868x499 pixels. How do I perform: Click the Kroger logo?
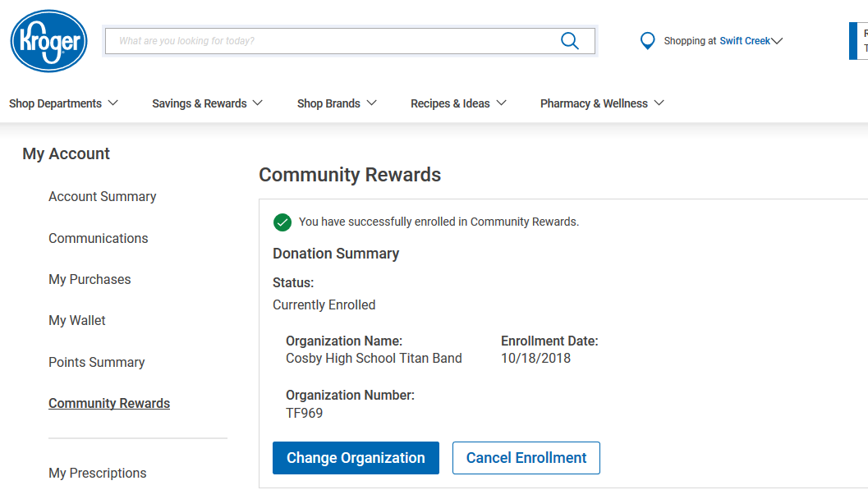48,41
